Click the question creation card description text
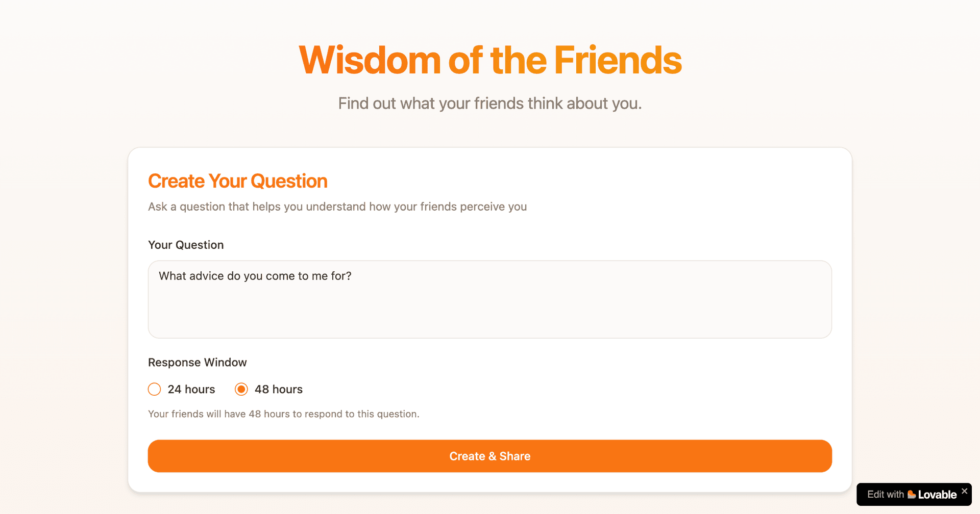980x514 pixels. (x=337, y=207)
